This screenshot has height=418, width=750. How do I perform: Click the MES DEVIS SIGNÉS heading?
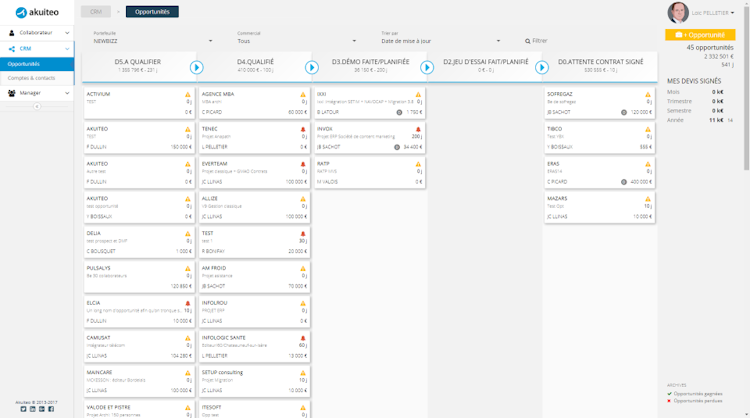(x=694, y=81)
